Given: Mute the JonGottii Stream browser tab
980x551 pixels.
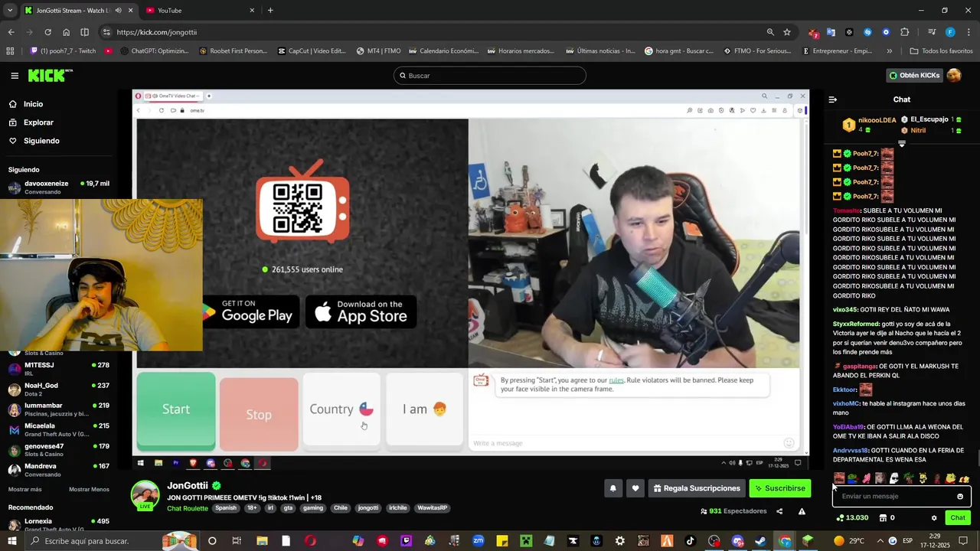Looking at the screenshot, I should pos(118,11).
